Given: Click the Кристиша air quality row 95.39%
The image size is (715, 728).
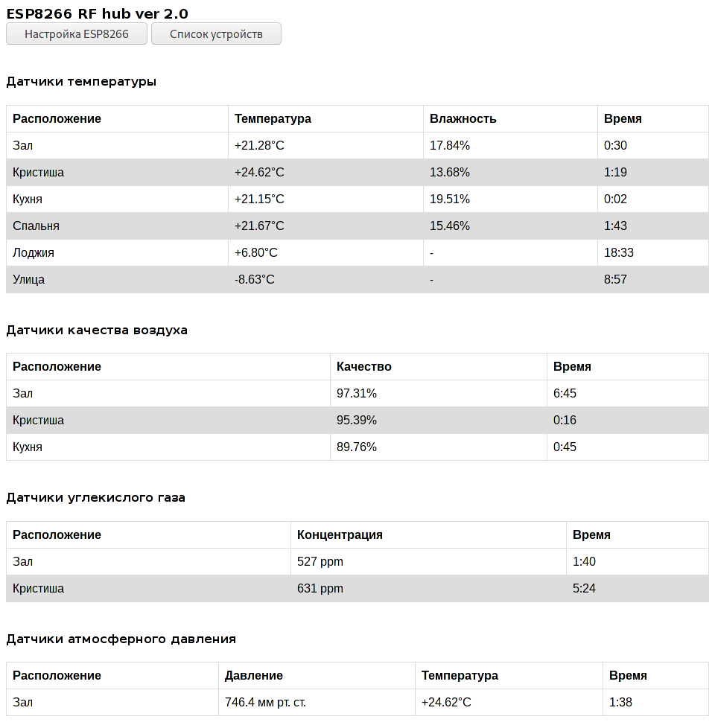Looking at the screenshot, I should pos(357,420).
